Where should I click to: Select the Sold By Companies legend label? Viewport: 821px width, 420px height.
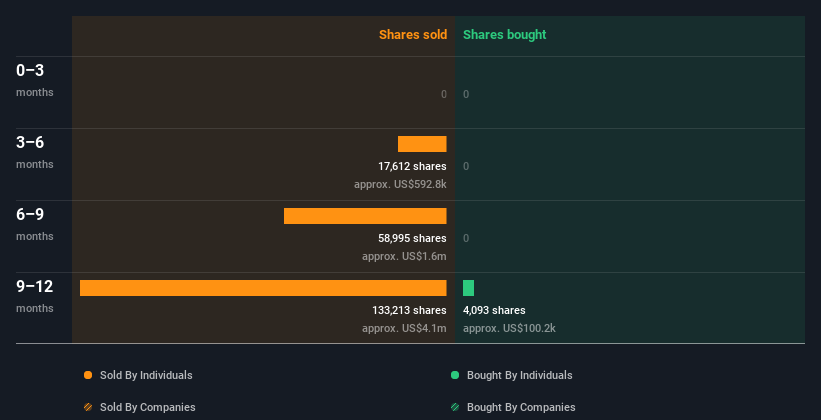[148, 407]
